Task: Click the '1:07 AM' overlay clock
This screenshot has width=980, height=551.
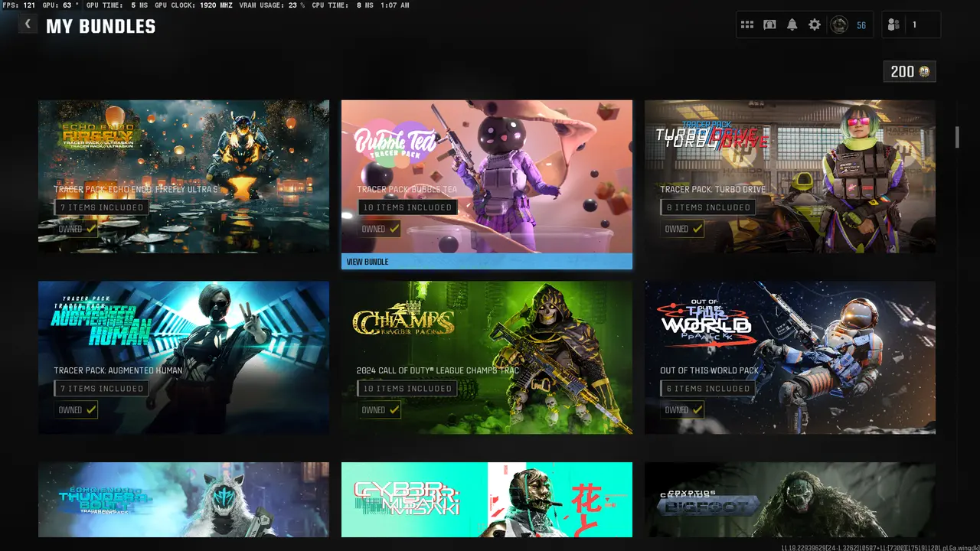Action: (394, 5)
